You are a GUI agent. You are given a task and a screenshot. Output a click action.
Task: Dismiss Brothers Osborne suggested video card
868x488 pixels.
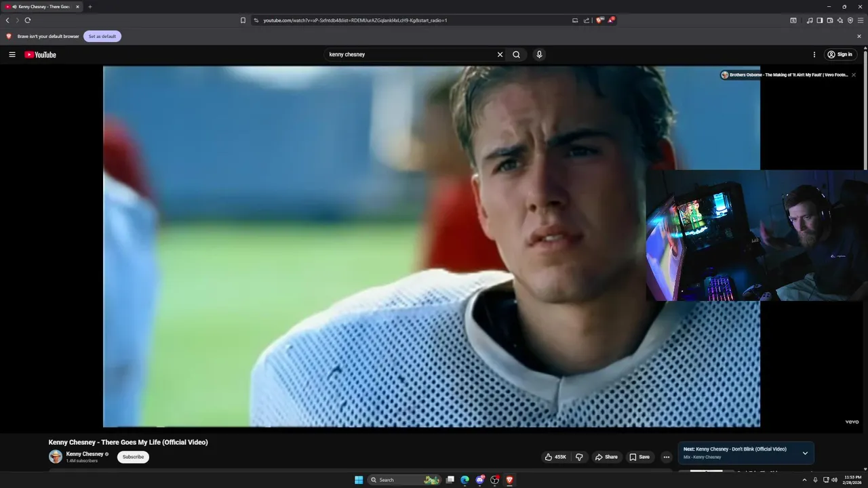pos(854,75)
